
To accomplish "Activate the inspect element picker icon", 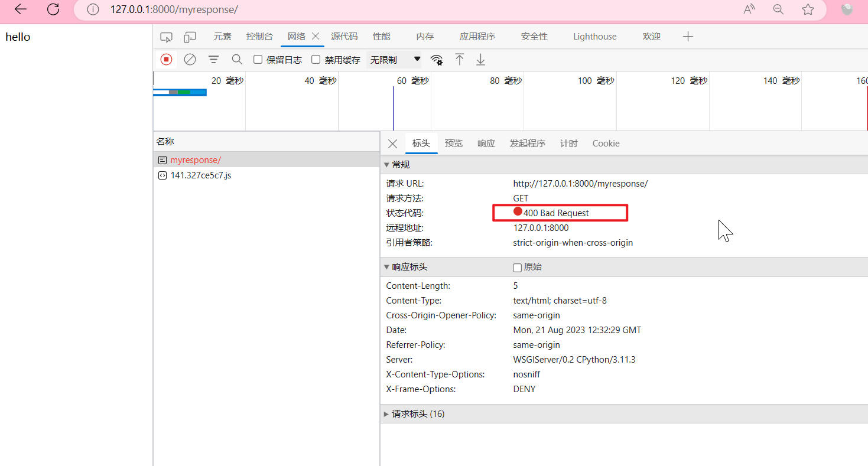I will coord(166,37).
